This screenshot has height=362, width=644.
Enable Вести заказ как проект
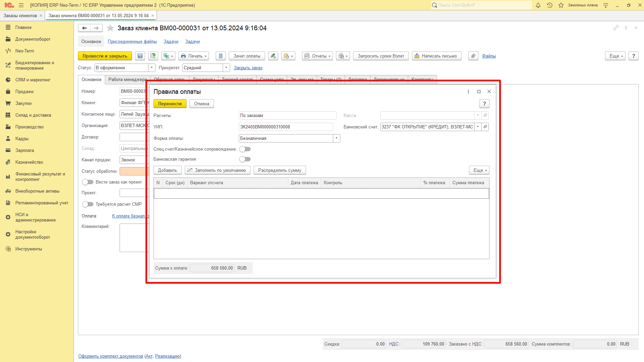[88, 182]
